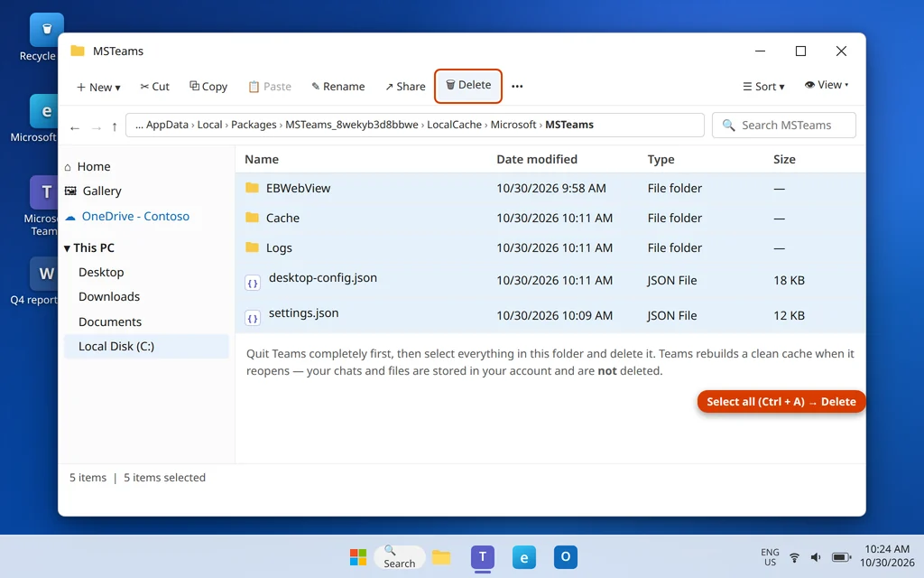Click the 18 KB size cell

(x=789, y=280)
